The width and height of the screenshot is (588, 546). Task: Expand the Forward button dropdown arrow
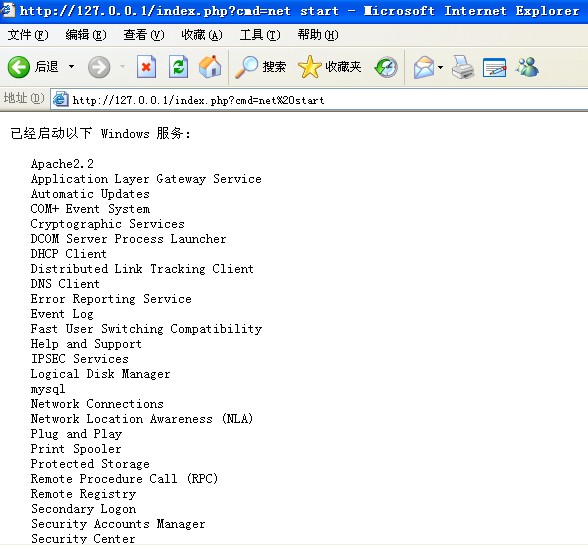(122, 67)
